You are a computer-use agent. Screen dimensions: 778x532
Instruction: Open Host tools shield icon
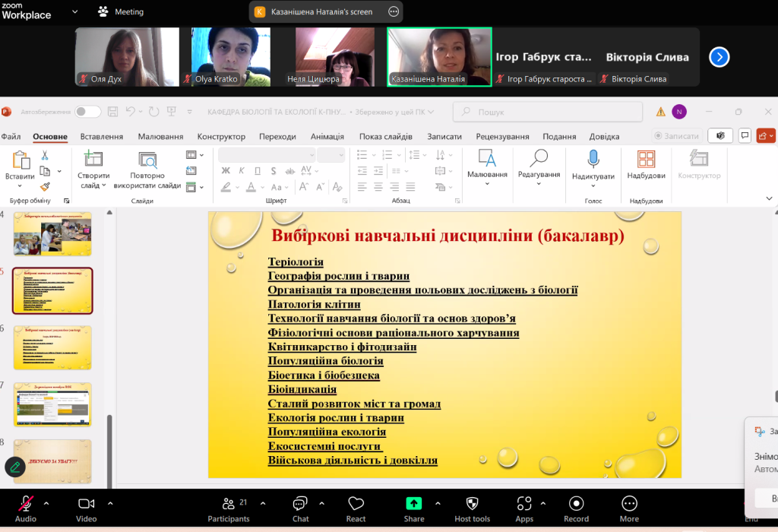coord(472,504)
